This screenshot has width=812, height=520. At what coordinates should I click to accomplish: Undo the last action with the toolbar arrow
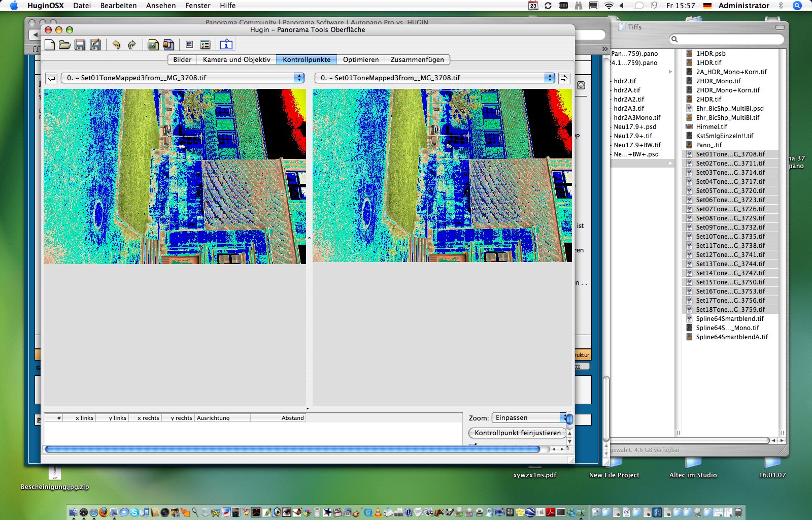click(116, 45)
